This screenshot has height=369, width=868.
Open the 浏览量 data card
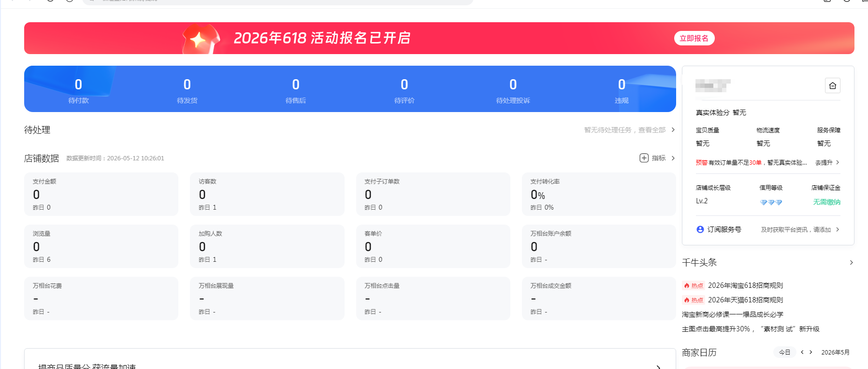(x=101, y=246)
